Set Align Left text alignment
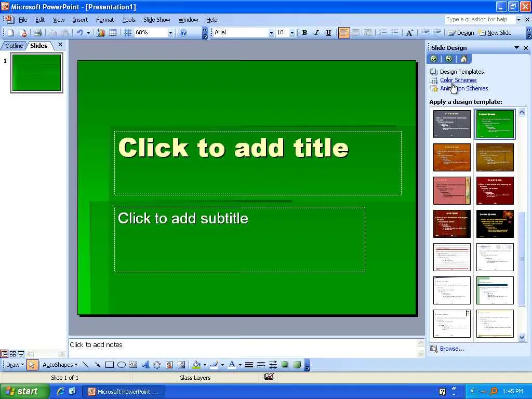The image size is (532, 399). (344, 33)
